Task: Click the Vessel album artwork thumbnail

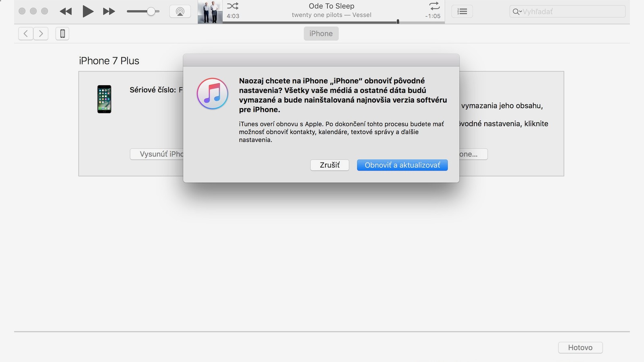Action: (x=210, y=12)
